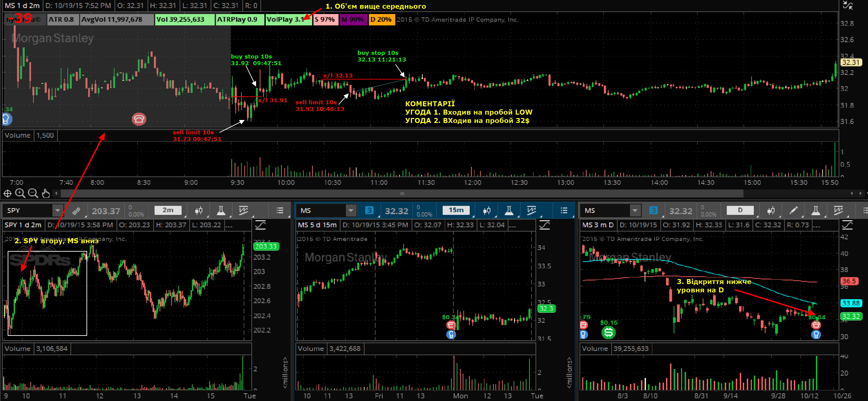
Task: Open patterns icon in SPY panel
Action: [243, 211]
